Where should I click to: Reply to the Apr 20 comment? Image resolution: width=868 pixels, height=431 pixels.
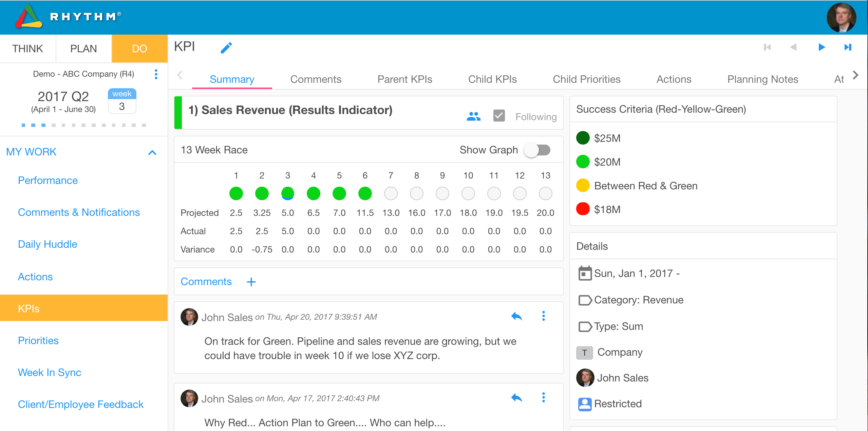516,316
